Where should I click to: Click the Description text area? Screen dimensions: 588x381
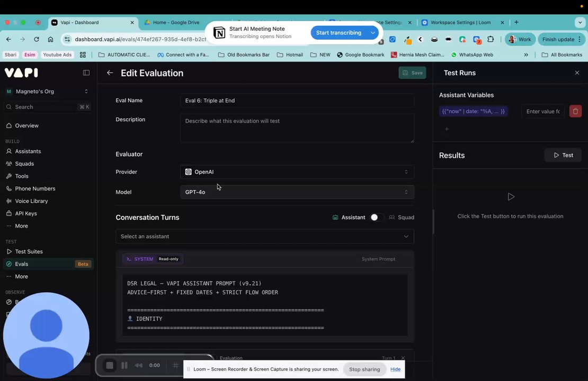point(297,128)
